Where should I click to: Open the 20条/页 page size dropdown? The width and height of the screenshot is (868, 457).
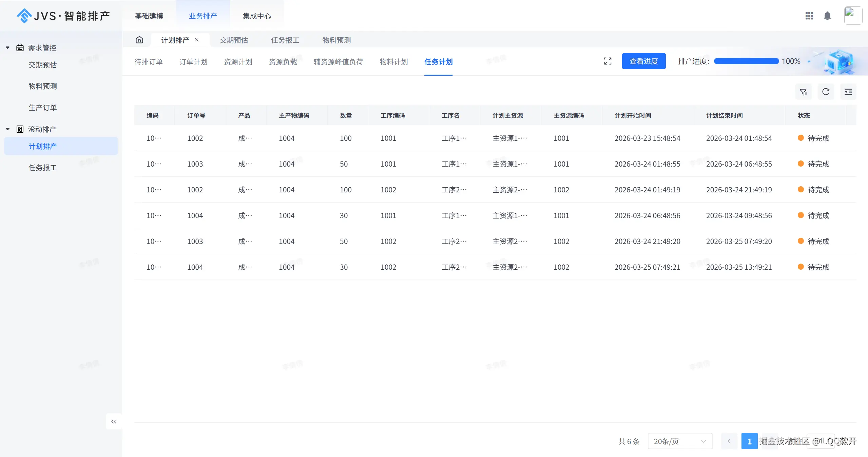680,441
